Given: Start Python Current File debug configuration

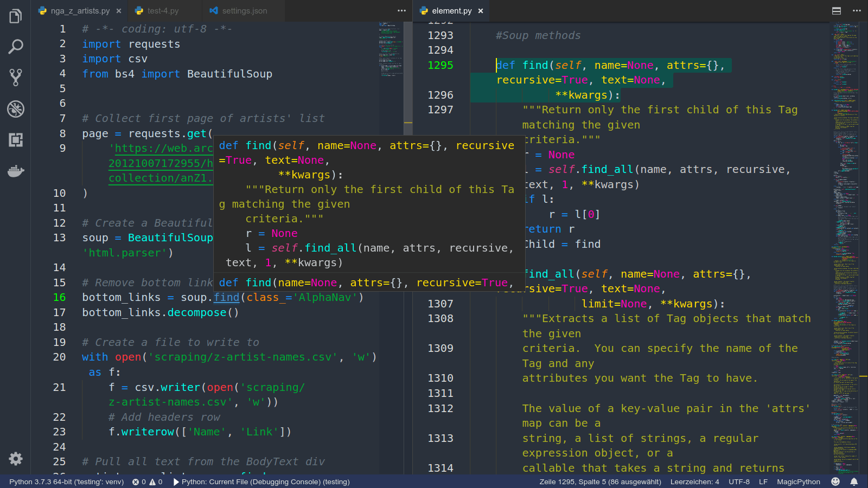Looking at the screenshot, I should 261,481.
